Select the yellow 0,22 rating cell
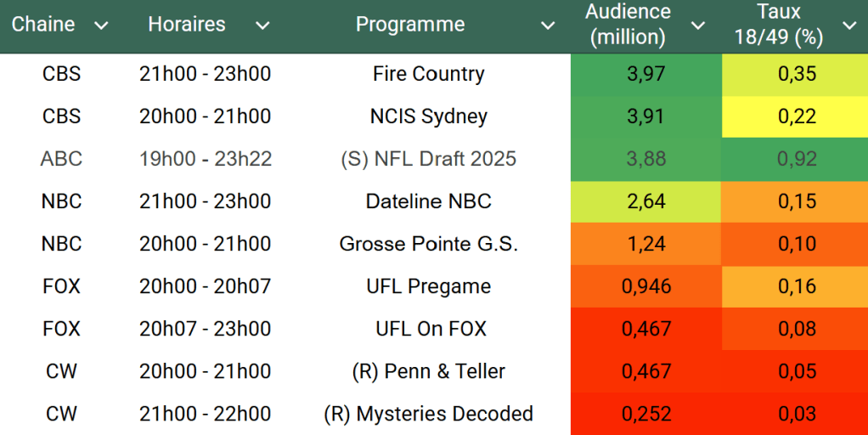Screen dimensions: 868x435 [x=797, y=116]
